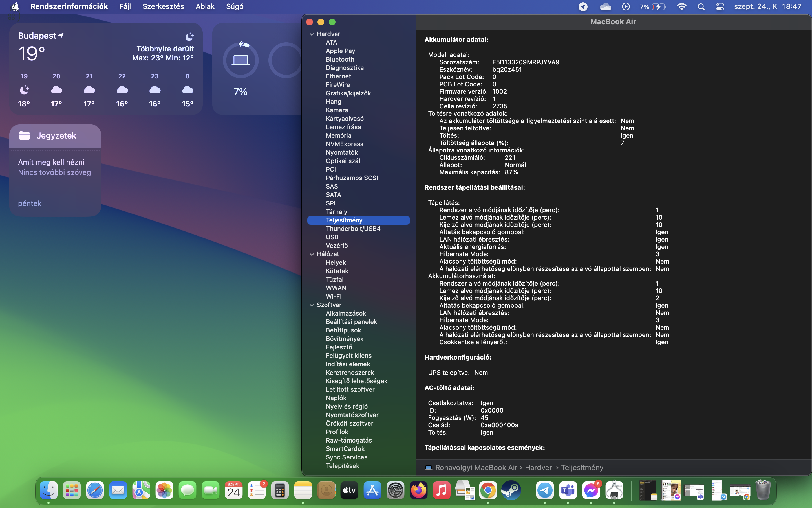
Task: Collapse the Hálózat section
Action: (x=312, y=254)
